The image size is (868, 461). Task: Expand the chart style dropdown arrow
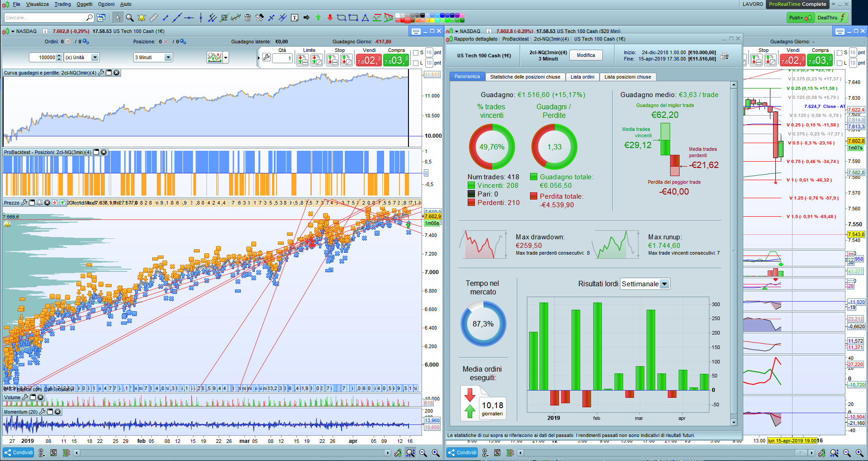coord(225,57)
